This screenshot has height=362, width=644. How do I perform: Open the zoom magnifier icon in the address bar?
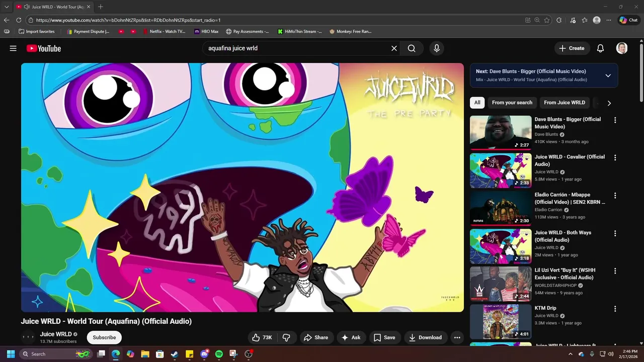coord(537,20)
